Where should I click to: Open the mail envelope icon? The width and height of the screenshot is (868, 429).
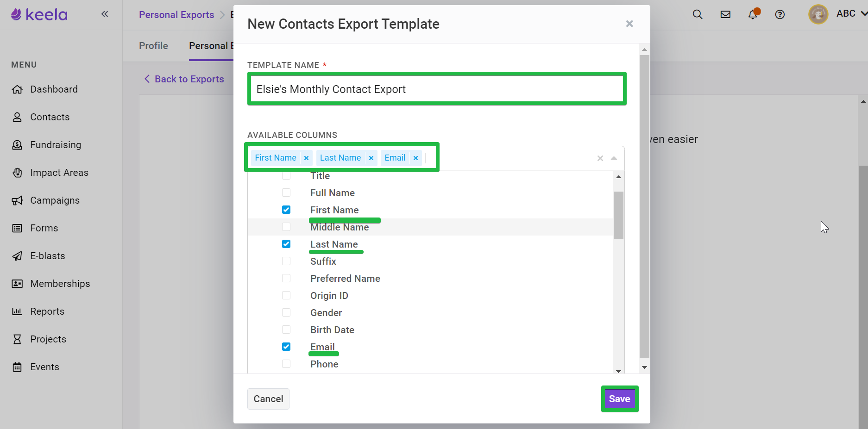point(725,14)
